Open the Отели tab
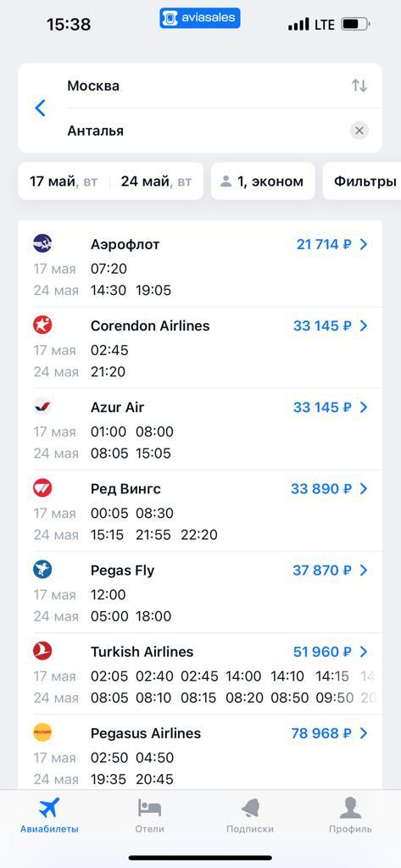 tap(149, 815)
